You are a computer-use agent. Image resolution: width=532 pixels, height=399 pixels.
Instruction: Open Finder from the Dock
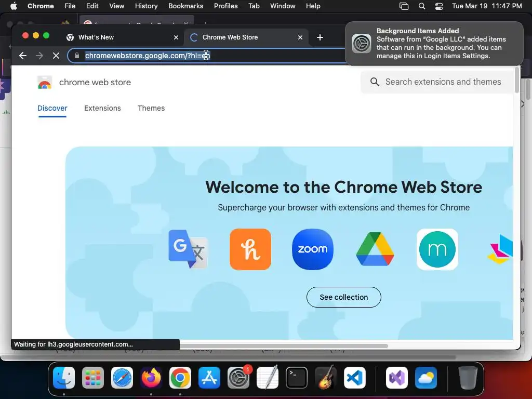64,378
